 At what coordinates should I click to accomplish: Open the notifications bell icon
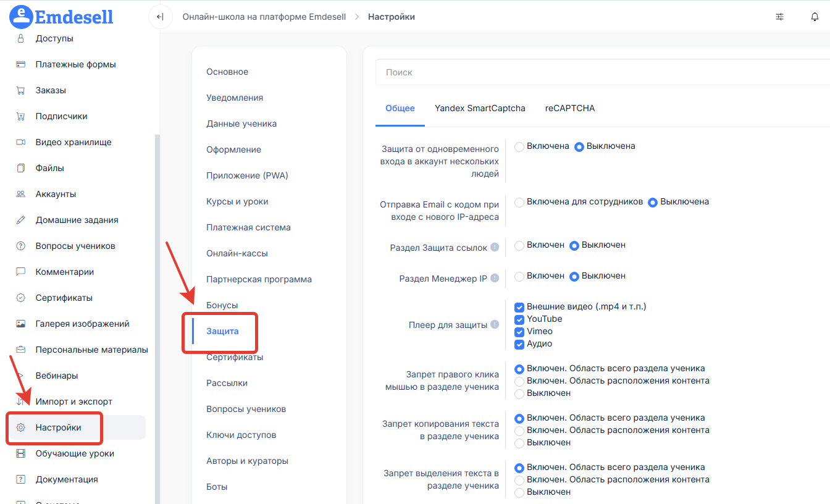815,17
